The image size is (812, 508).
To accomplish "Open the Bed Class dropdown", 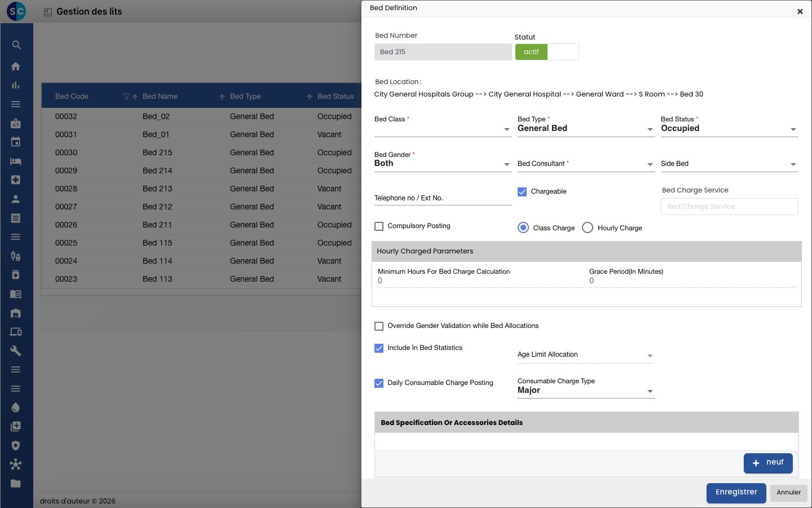I will [x=443, y=129].
